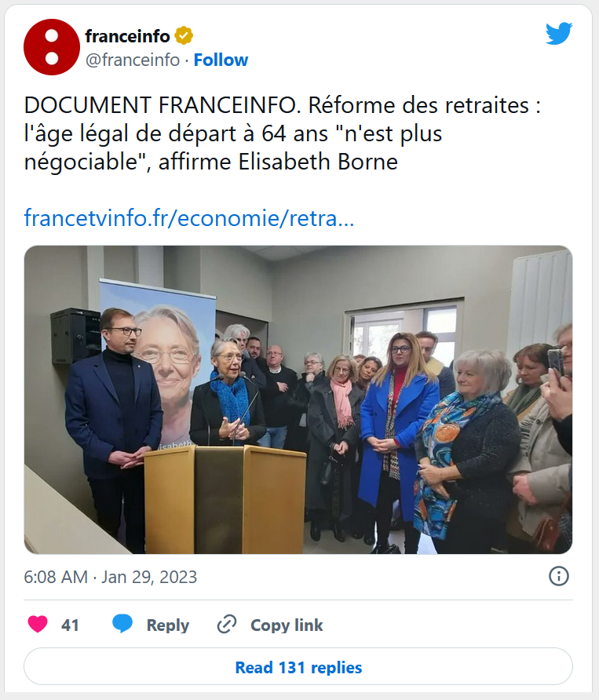Open the 6:08 AM Jan 29, 2023 timestamp

111,577
